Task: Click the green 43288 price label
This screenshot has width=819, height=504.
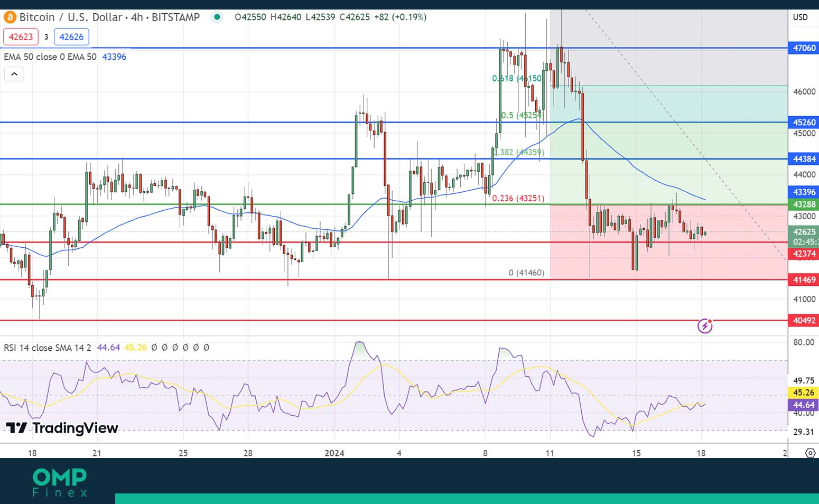Action: click(x=803, y=204)
